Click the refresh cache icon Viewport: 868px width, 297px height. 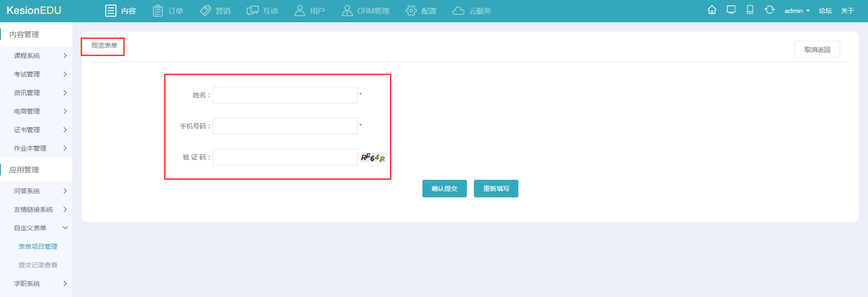pos(769,10)
